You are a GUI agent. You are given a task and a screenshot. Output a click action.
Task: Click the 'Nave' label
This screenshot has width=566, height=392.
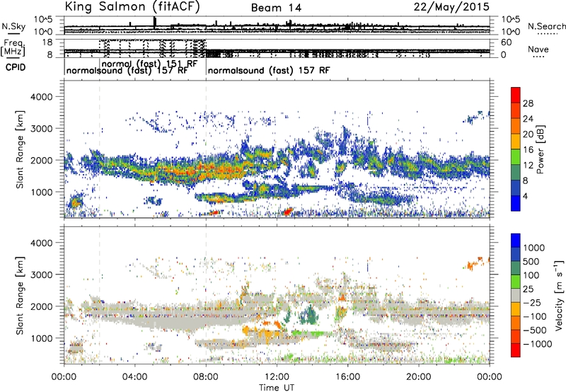pos(538,49)
